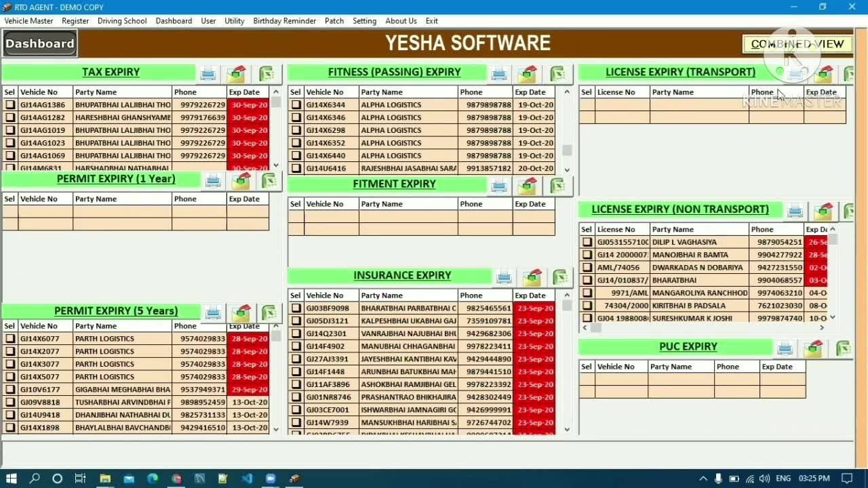The width and height of the screenshot is (868, 488).
Task: Select checkbox for GJ03BF9098 insurance row
Action: (x=296, y=308)
